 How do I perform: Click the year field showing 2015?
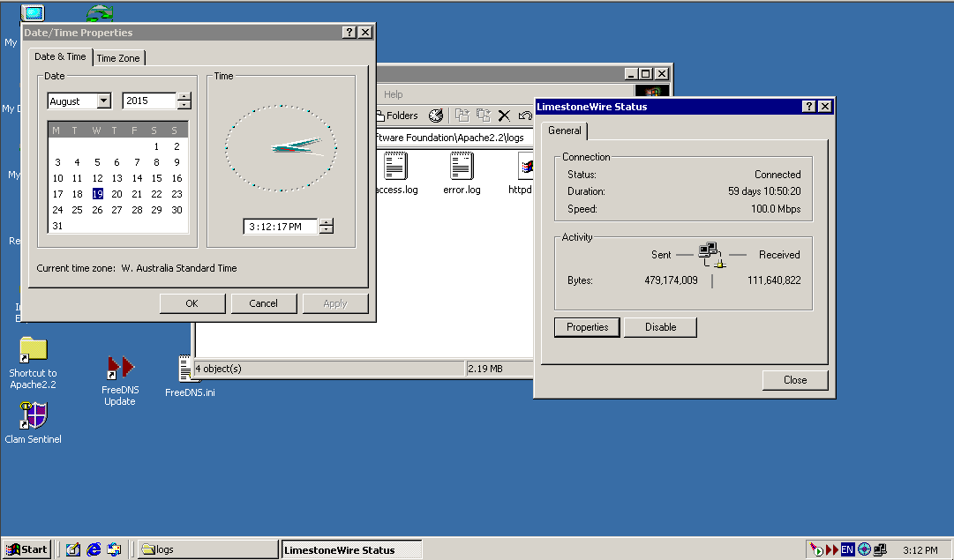(149, 101)
